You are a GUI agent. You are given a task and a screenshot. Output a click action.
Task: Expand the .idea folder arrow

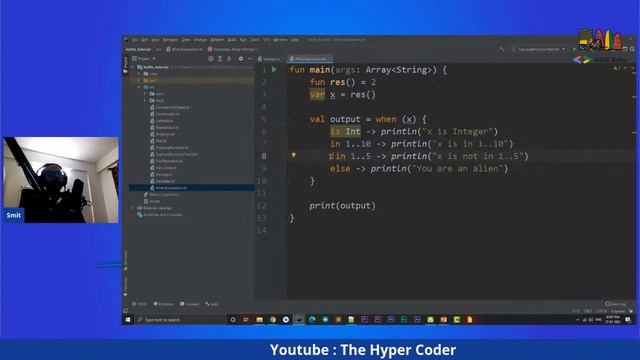click(139, 74)
